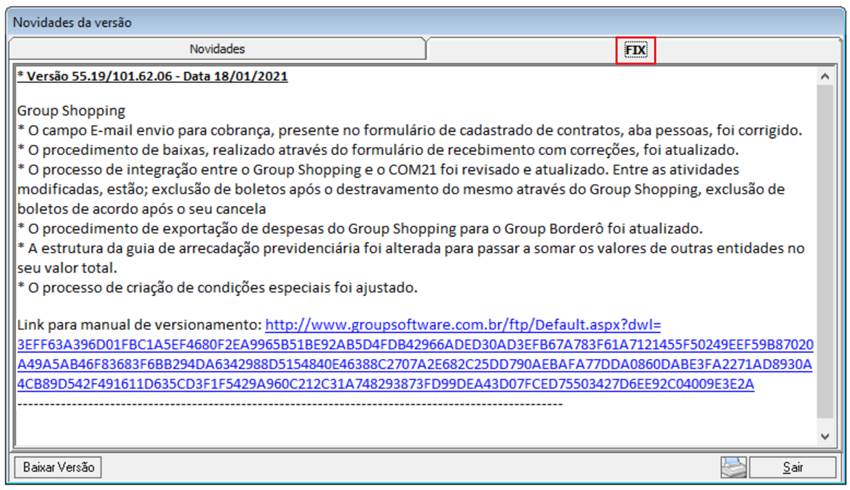Switch to the Novidades tab
The image size is (850, 490).
tap(217, 49)
